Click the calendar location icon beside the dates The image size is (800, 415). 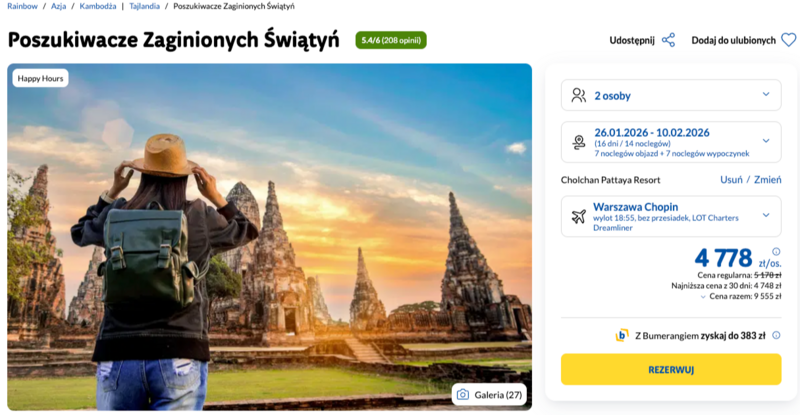coord(578,142)
